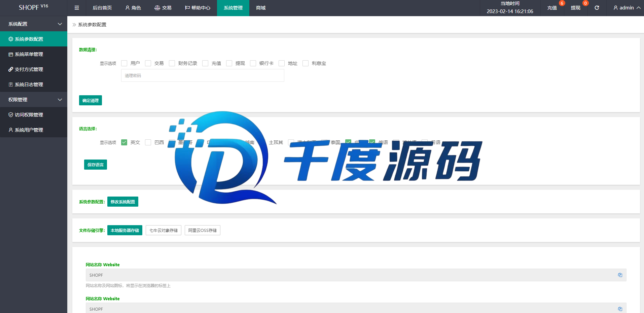Check the 地址 checkbox

[282, 63]
